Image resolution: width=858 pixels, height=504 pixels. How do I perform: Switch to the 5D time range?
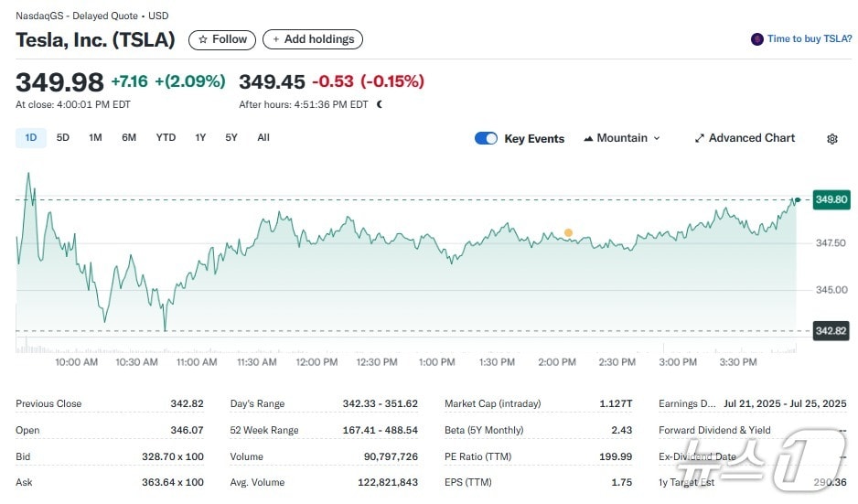(63, 138)
